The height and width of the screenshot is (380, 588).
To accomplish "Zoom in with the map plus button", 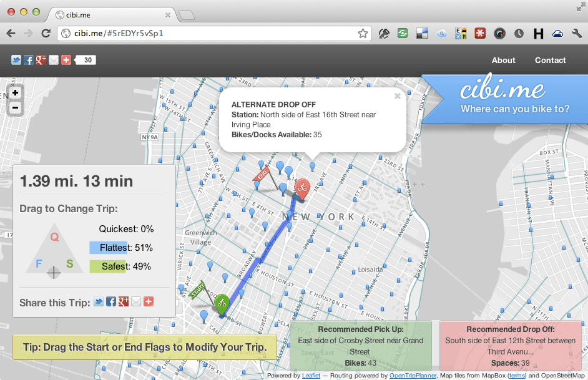I will [x=16, y=92].
